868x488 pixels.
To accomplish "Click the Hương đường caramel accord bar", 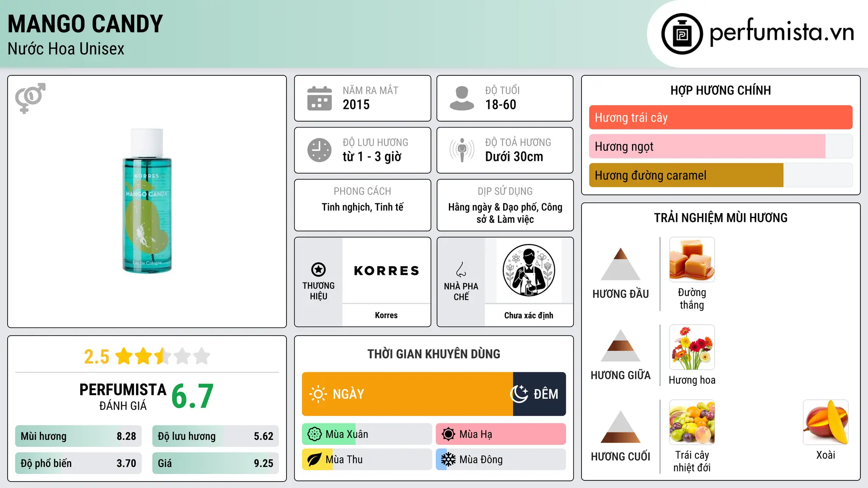I will 721,175.
